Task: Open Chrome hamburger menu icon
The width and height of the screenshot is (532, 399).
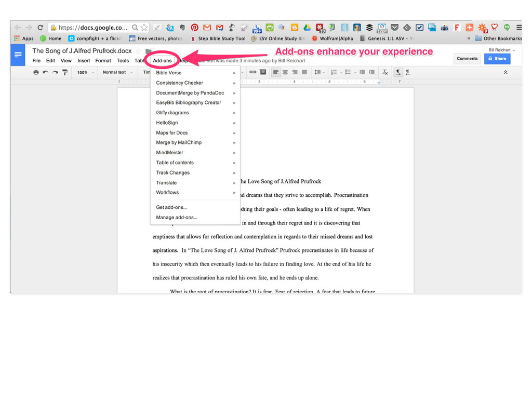Action: pyautogui.click(x=519, y=28)
